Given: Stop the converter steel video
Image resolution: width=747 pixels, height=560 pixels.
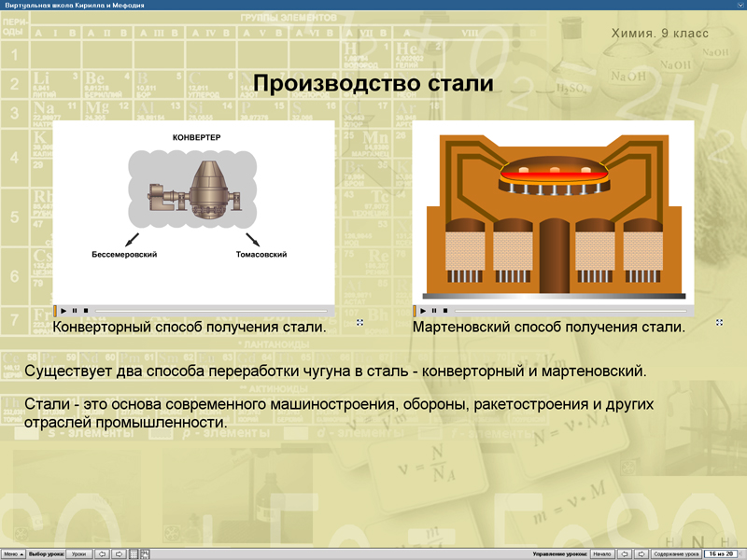Looking at the screenshot, I should pos(86,308).
